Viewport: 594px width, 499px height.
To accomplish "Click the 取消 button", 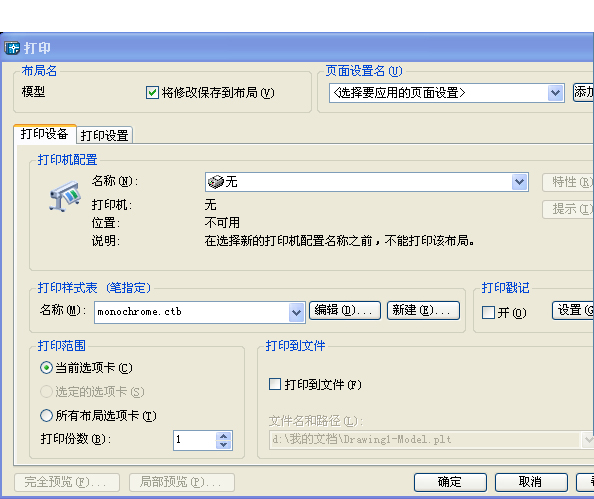I will 531,482.
